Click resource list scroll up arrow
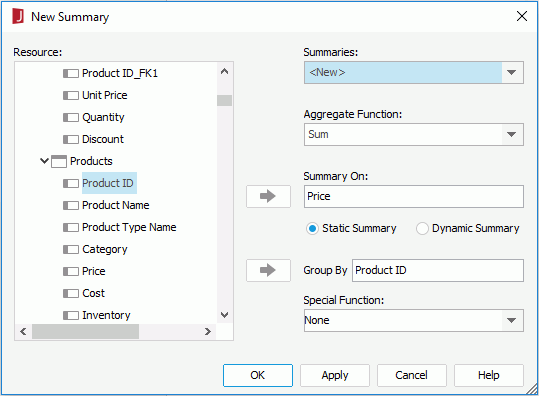The image size is (539, 396). 224,72
